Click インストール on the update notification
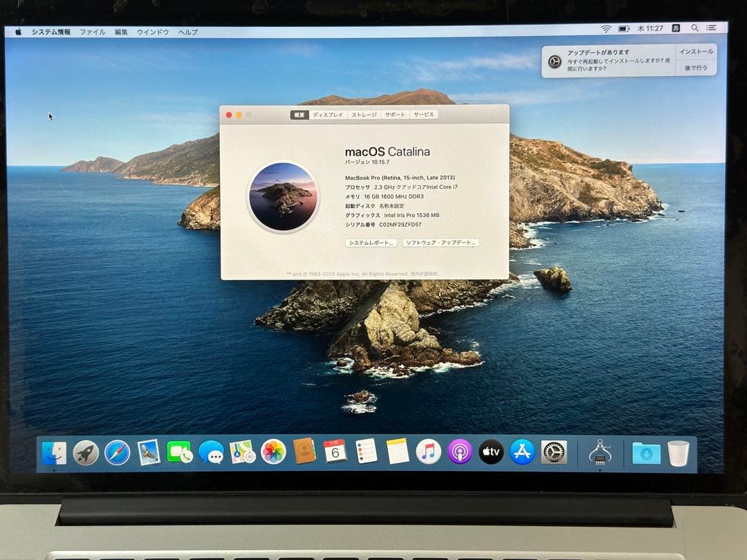Image resolution: width=747 pixels, height=560 pixels. (x=696, y=51)
